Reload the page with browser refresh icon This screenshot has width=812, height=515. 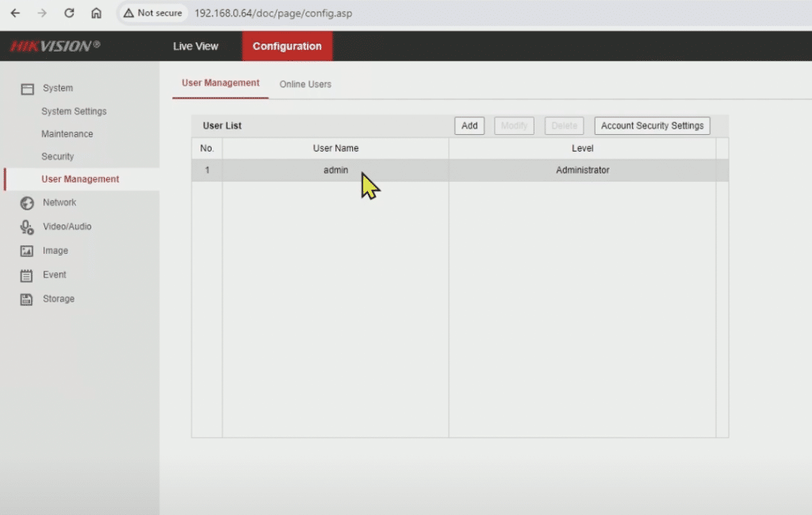pos(69,13)
